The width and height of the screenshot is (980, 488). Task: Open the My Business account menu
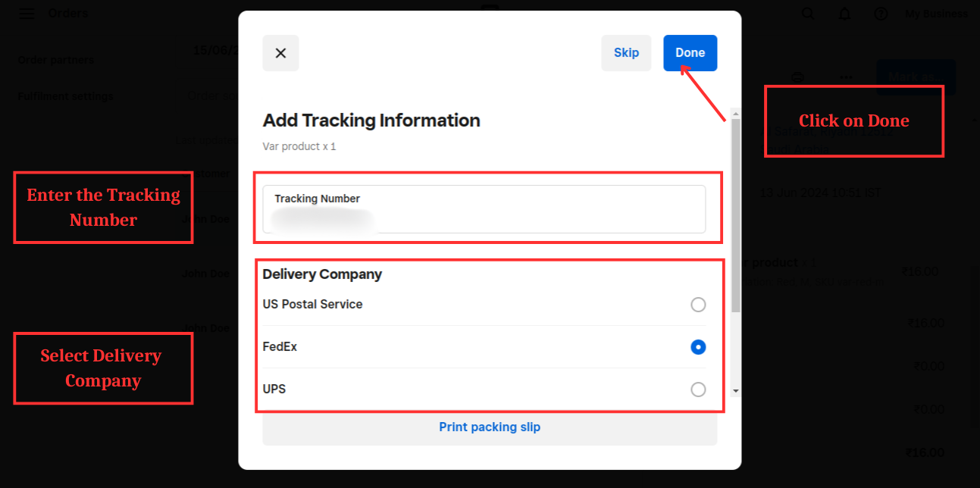tap(936, 14)
